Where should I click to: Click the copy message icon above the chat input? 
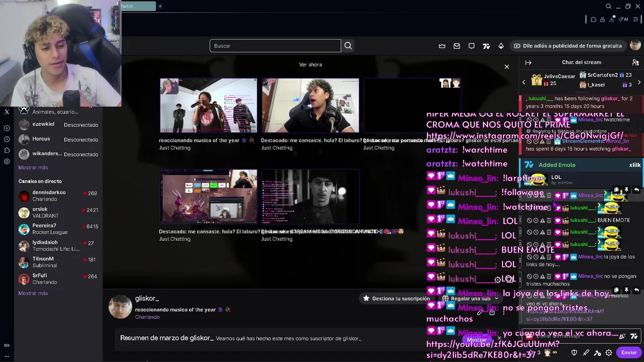(616, 290)
